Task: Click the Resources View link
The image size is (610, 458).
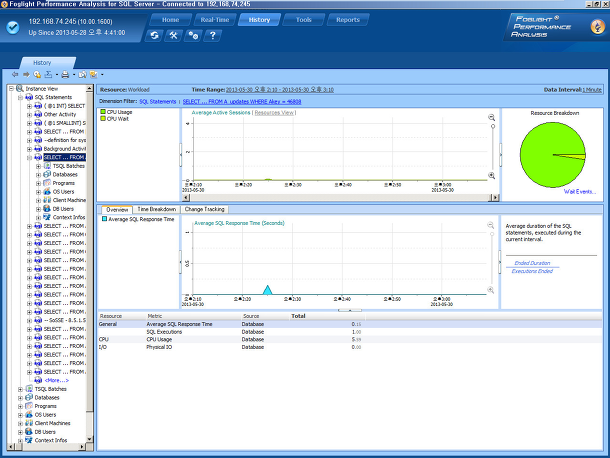Action: pos(274,113)
